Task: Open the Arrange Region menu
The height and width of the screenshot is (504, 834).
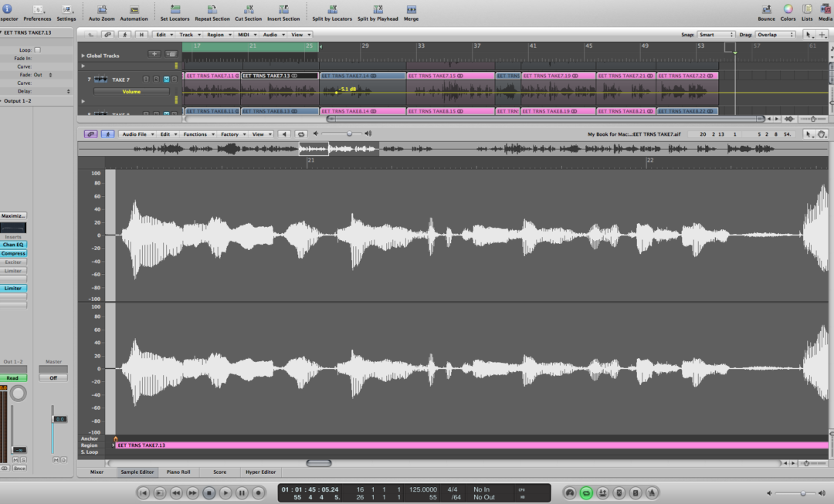Action: tap(219, 35)
